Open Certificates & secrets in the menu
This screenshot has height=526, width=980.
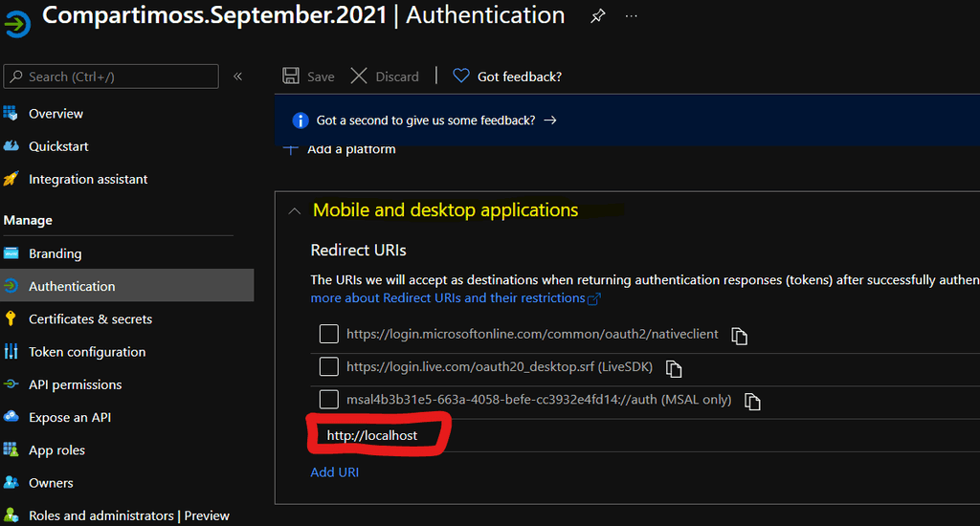tap(91, 319)
